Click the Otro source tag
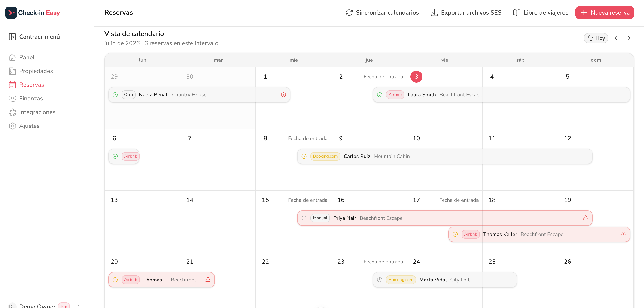The height and width of the screenshot is (308, 644). point(128,95)
